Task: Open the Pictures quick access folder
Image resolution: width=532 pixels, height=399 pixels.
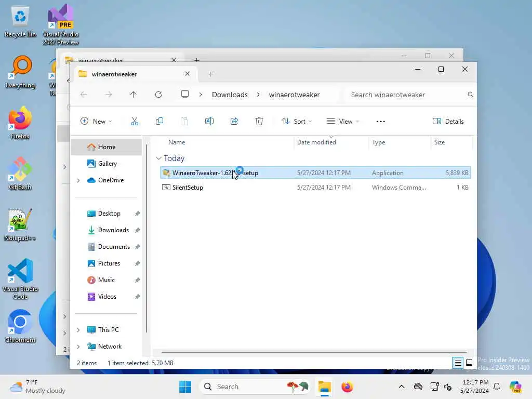Action: tap(106, 263)
